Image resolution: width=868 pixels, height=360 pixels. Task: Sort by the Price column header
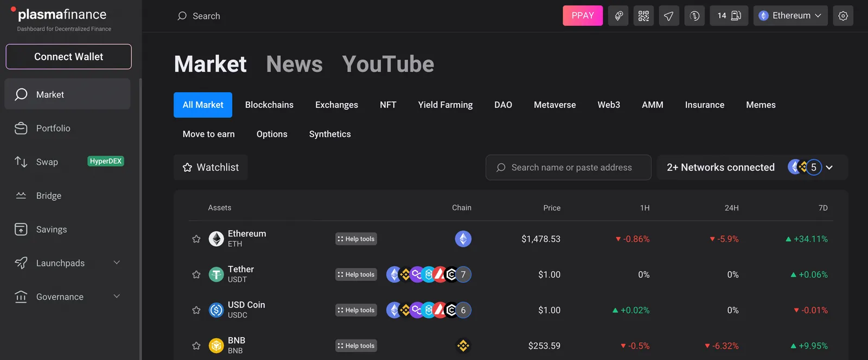[x=552, y=208]
